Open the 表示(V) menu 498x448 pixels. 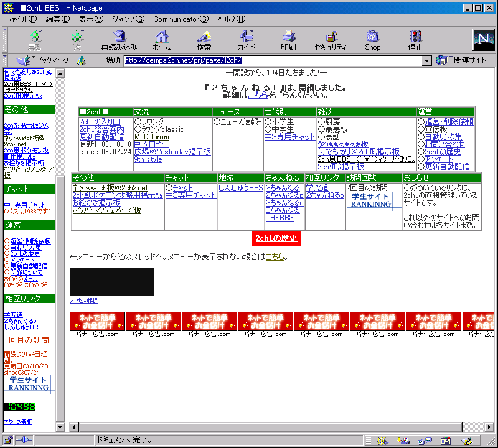pos(91,19)
